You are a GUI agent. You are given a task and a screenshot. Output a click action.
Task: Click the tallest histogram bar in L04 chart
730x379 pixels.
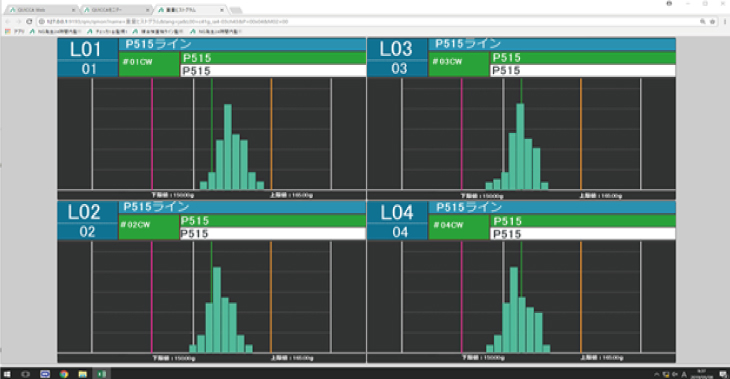pos(514,310)
